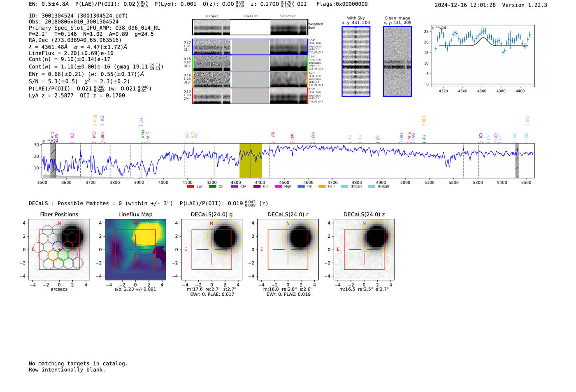
Task: Click the Version 1.22.3 text
Action: pyautogui.click(x=525, y=5)
